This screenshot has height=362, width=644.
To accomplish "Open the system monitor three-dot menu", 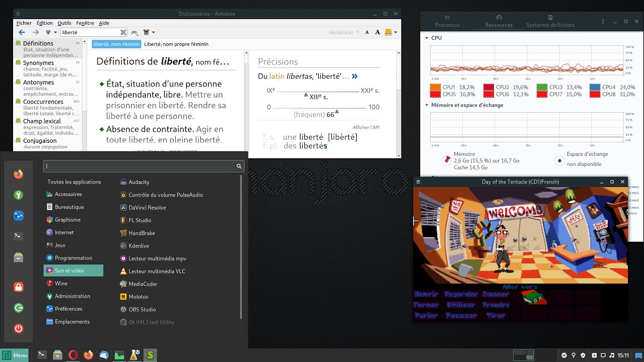I will tap(603, 22).
